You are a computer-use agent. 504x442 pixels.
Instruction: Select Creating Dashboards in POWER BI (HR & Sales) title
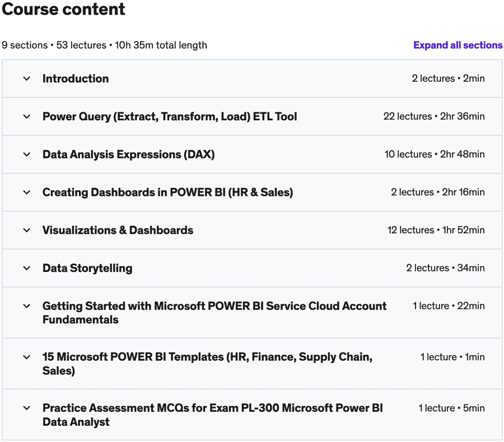168,192
